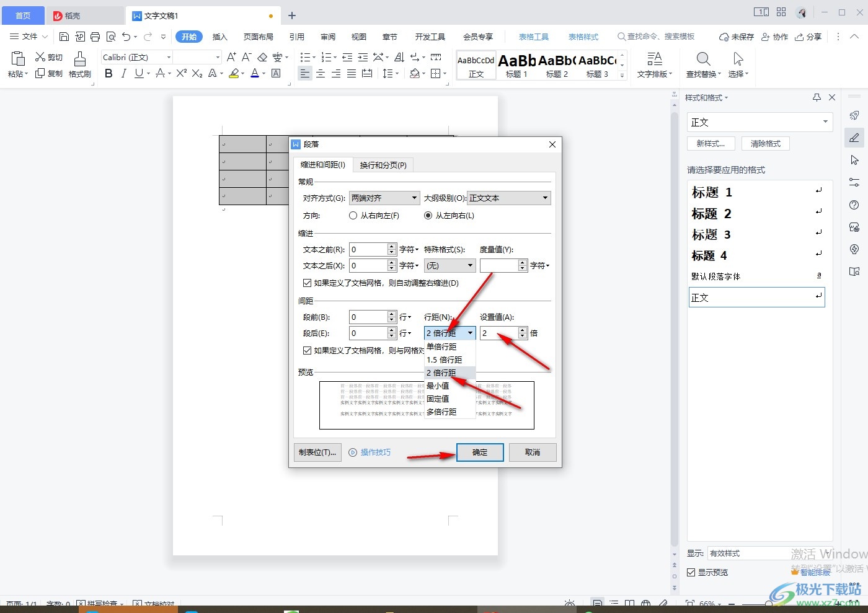Apply the 标题 1 style in styles panel
This screenshot has width=868, height=613.
click(x=756, y=192)
